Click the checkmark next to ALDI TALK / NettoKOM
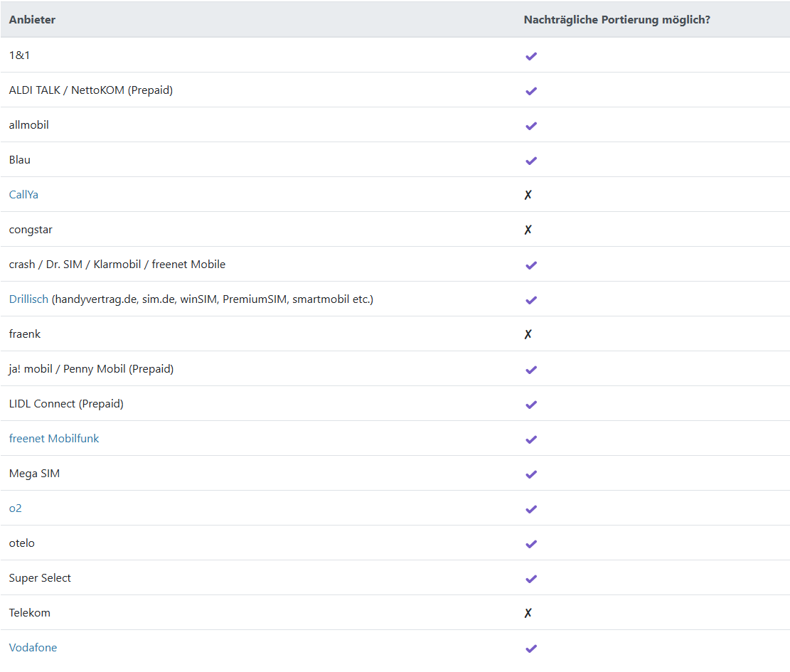Image resolution: width=790 pixels, height=672 pixels. (x=530, y=91)
